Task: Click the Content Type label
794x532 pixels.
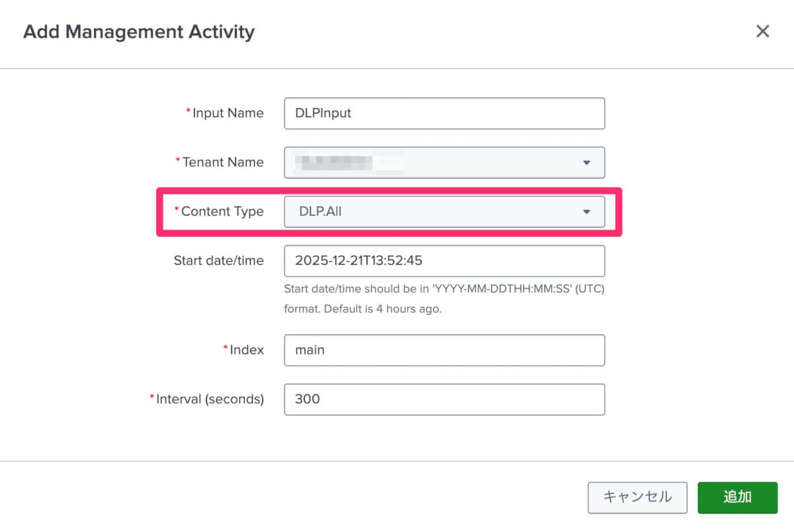Action: click(222, 212)
